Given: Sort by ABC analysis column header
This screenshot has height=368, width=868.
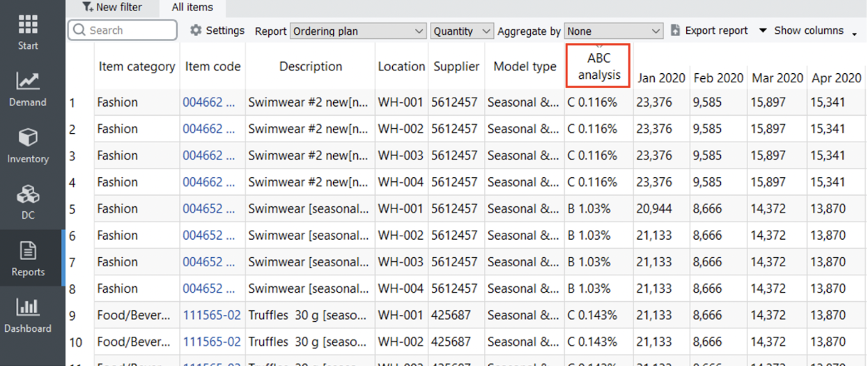Looking at the screenshot, I should (598, 66).
